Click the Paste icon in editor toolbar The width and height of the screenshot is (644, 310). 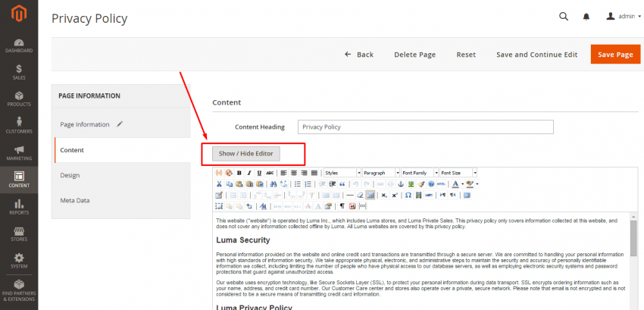[x=239, y=183]
